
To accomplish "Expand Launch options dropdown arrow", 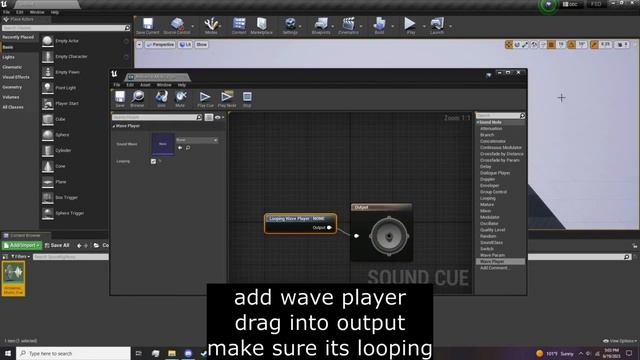I will point(450,27).
